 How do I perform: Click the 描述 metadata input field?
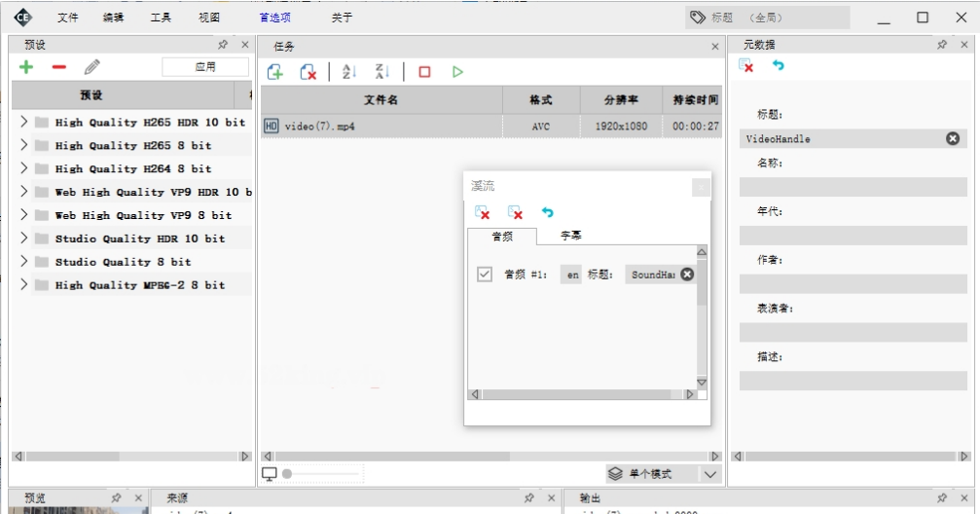pyautogui.click(x=853, y=381)
